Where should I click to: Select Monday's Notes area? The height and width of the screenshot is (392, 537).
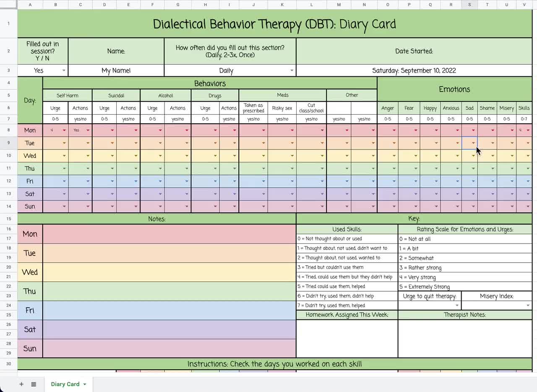click(169, 234)
